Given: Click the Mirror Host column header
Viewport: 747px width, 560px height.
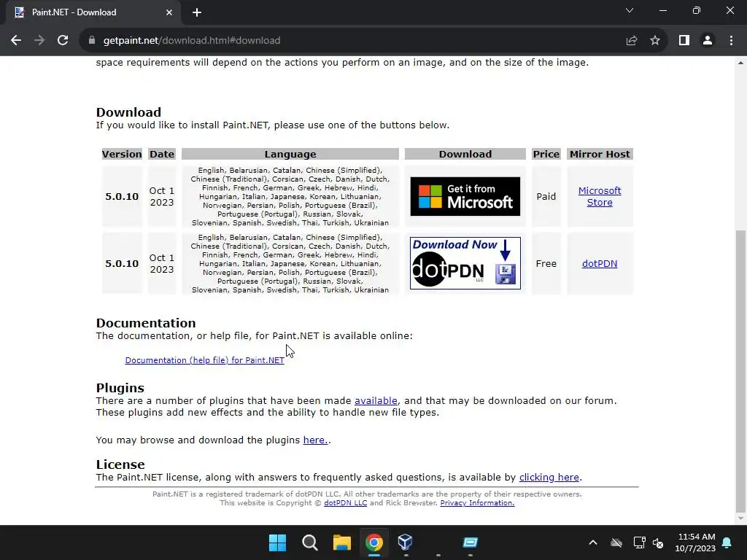Looking at the screenshot, I should point(600,154).
